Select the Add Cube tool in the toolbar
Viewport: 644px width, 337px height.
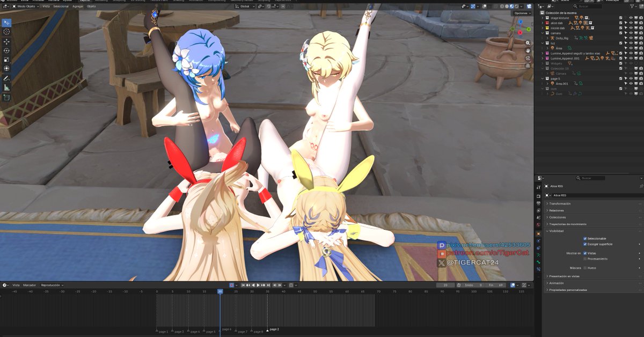point(6,98)
